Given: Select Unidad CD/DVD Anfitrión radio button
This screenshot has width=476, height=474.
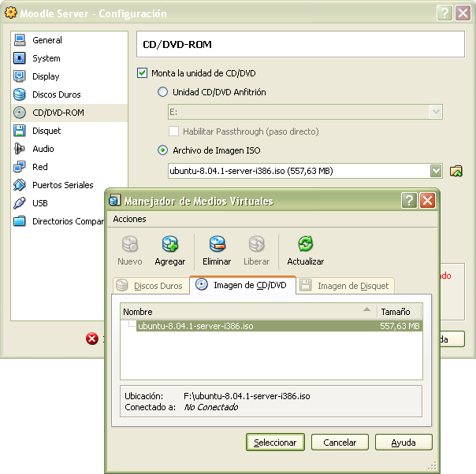Looking at the screenshot, I should click(x=162, y=92).
